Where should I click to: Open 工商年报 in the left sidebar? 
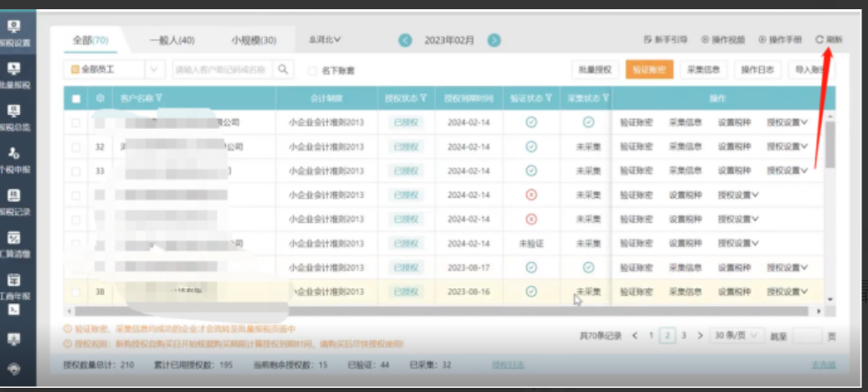[14, 285]
